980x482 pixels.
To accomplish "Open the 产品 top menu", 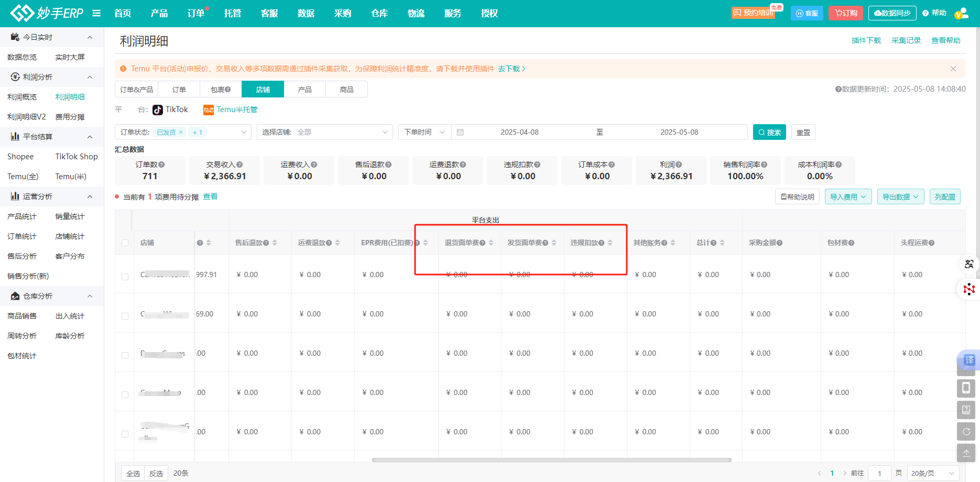I will coord(159,13).
